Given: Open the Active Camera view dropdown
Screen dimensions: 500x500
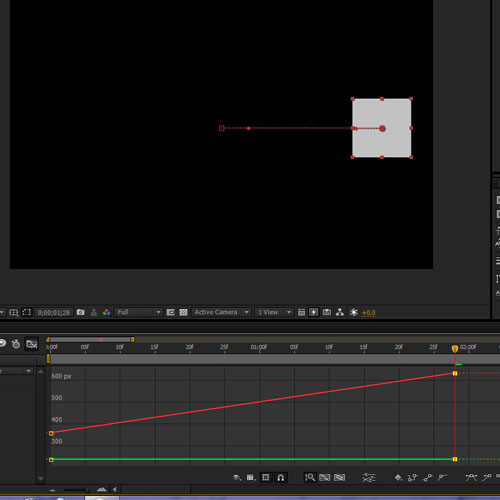Looking at the screenshot, I should pyautogui.click(x=221, y=312).
